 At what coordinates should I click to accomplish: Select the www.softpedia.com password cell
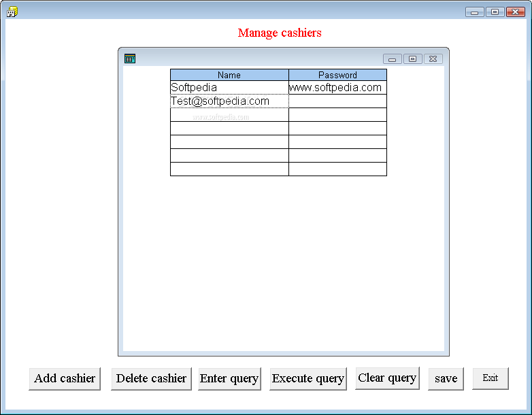click(x=337, y=88)
